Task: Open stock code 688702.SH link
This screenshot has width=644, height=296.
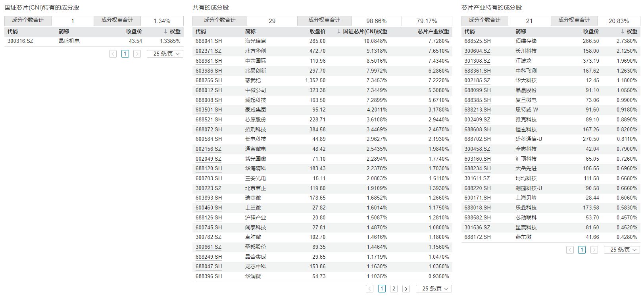Action: click(x=478, y=139)
